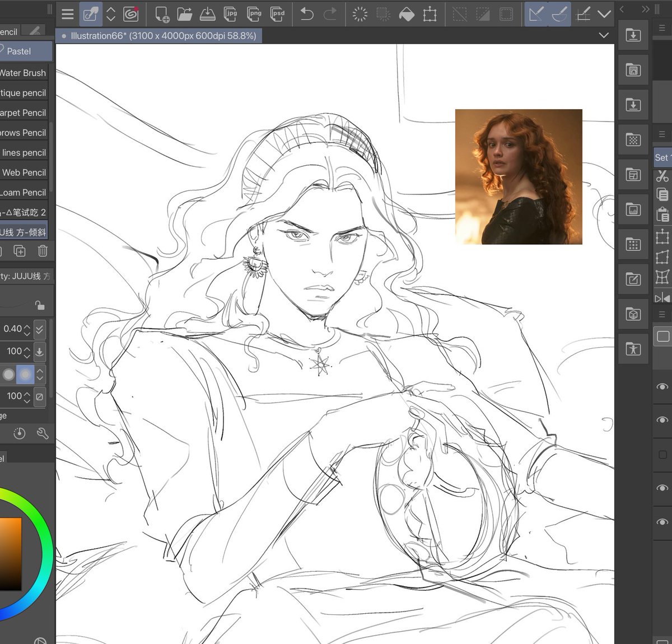
Task: Open brush size dynamics settings button
Action: (39, 329)
